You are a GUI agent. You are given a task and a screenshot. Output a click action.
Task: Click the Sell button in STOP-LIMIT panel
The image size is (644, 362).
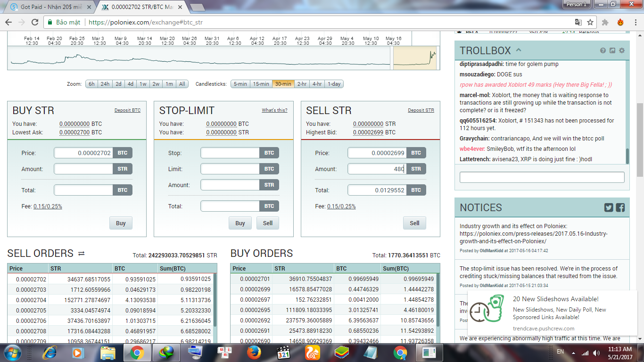click(x=268, y=223)
